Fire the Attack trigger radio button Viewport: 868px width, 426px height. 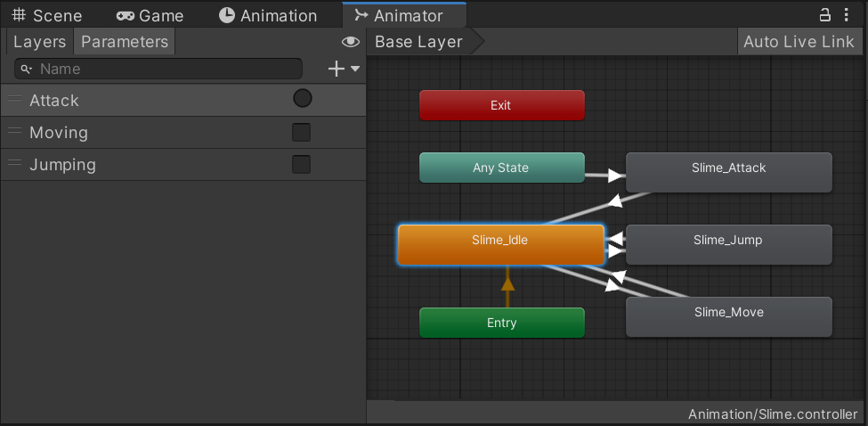click(303, 99)
